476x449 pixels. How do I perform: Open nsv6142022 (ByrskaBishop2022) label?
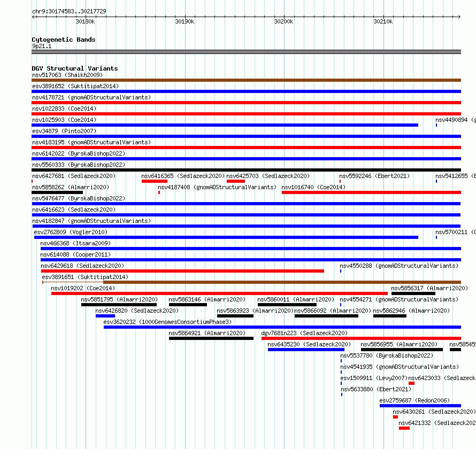pos(79,153)
